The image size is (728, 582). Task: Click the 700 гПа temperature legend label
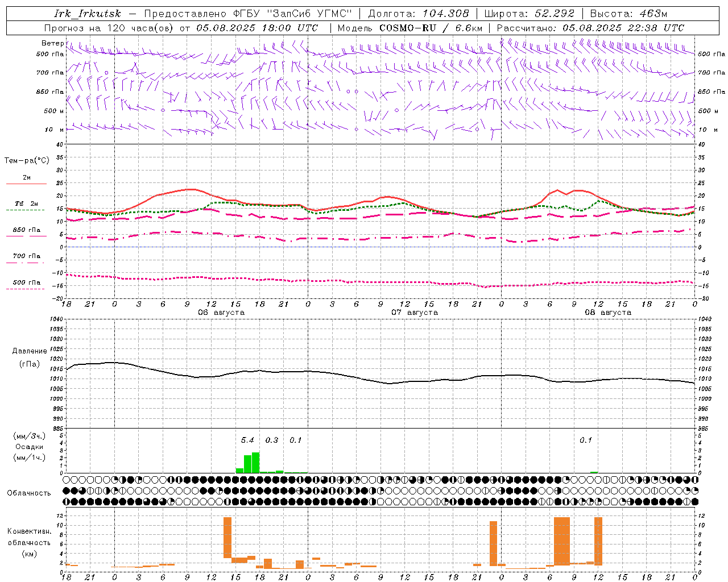click(27, 256)
